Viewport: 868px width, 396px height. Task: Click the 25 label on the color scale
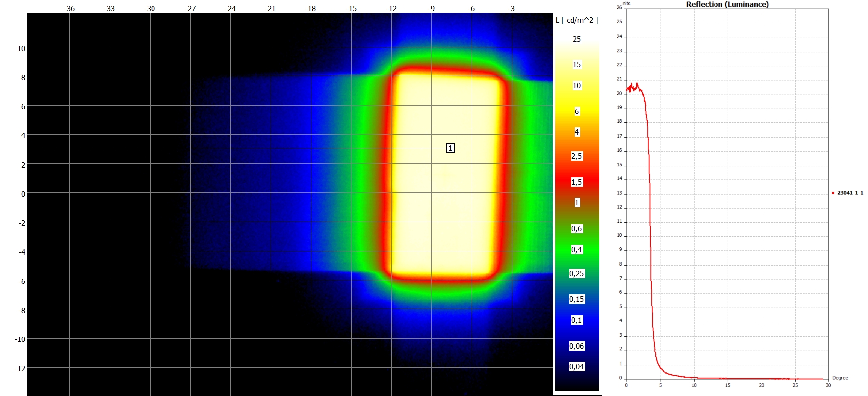point(577,39)
